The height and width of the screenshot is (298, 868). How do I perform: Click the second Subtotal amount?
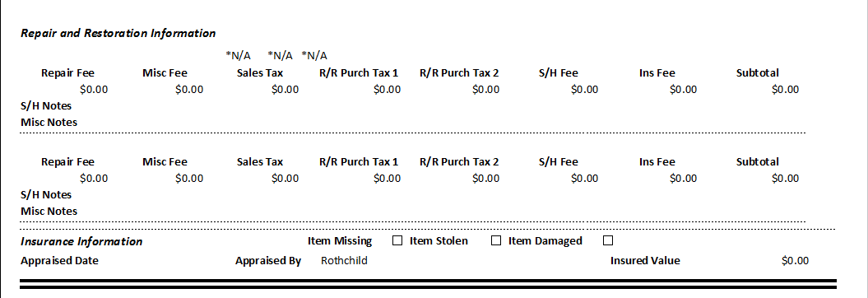point(785,179)
